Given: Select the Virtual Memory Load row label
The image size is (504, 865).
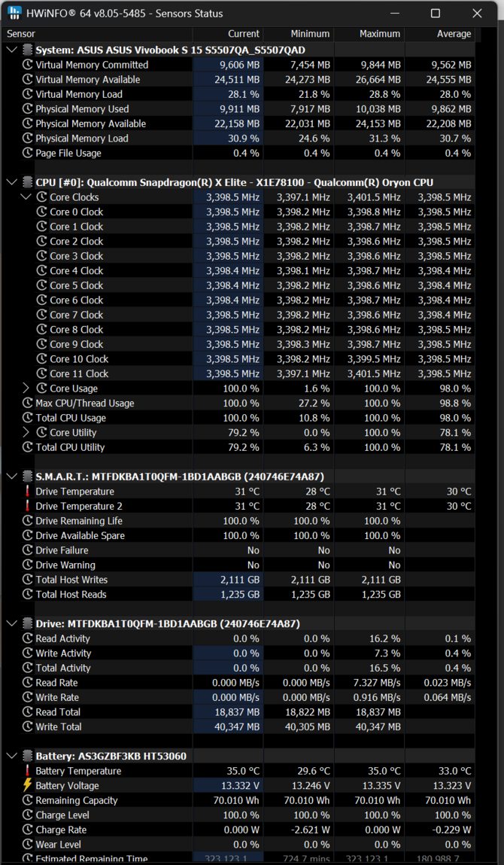Looking at the screenshot, I should click(x=79, y=94).
